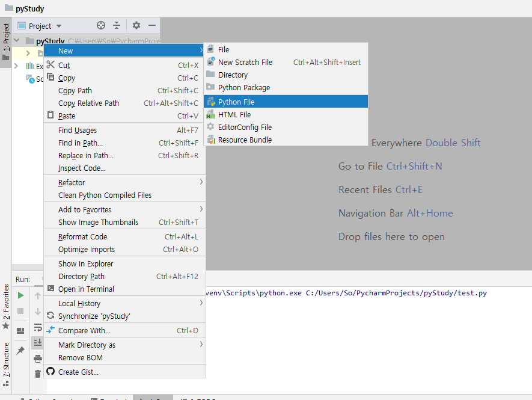Select Reformat Code menu entry
532x400 pixels.
[125, 236]
